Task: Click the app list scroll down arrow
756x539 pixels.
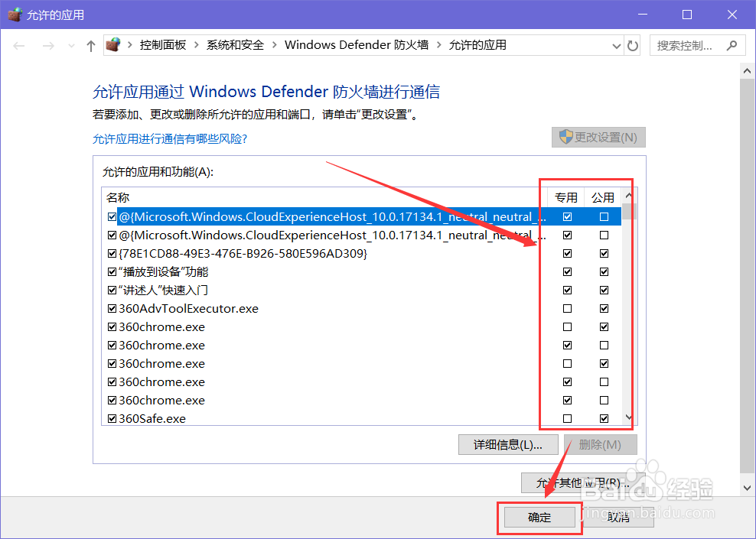Action: coord(629,417)
